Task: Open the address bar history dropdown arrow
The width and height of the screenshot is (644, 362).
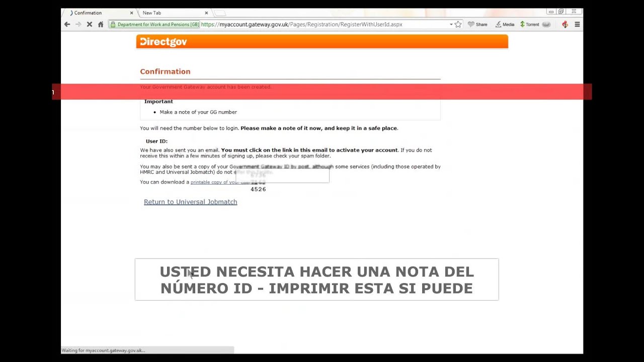Action: pyautogui.click(x=451, y=24)
